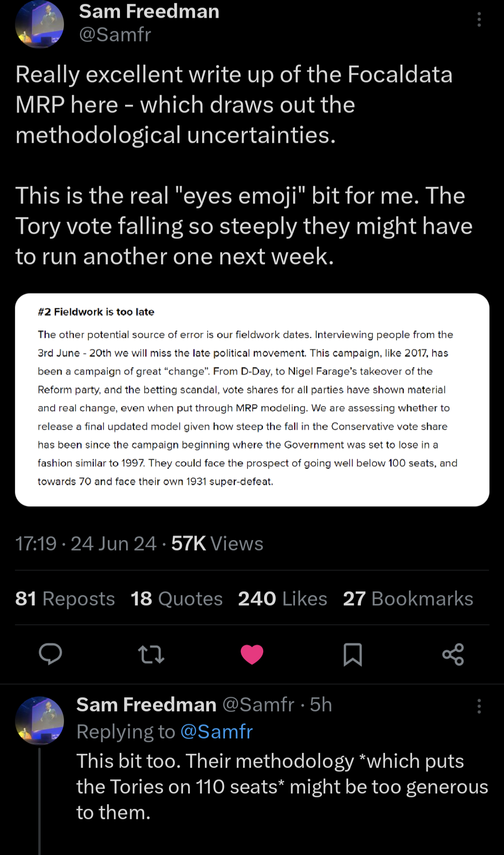Screen dimensions: 504x855
Task: Click the repost icon under the tweet
Action: pyautogui.click(x=151, y=655)
